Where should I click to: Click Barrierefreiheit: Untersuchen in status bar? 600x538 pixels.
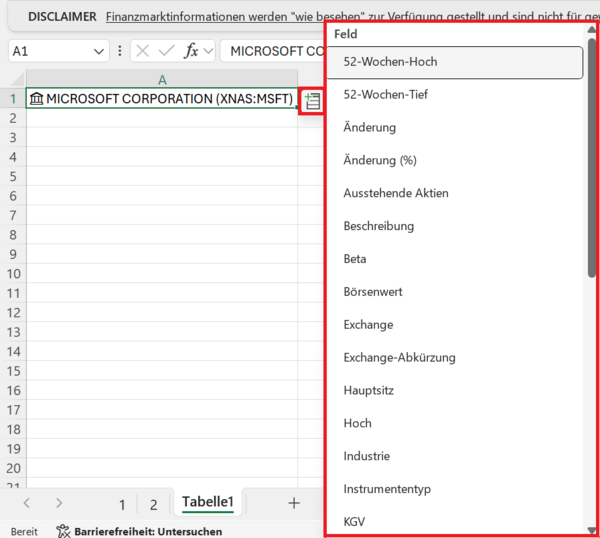pyautogui.click(x=148, y=531)
